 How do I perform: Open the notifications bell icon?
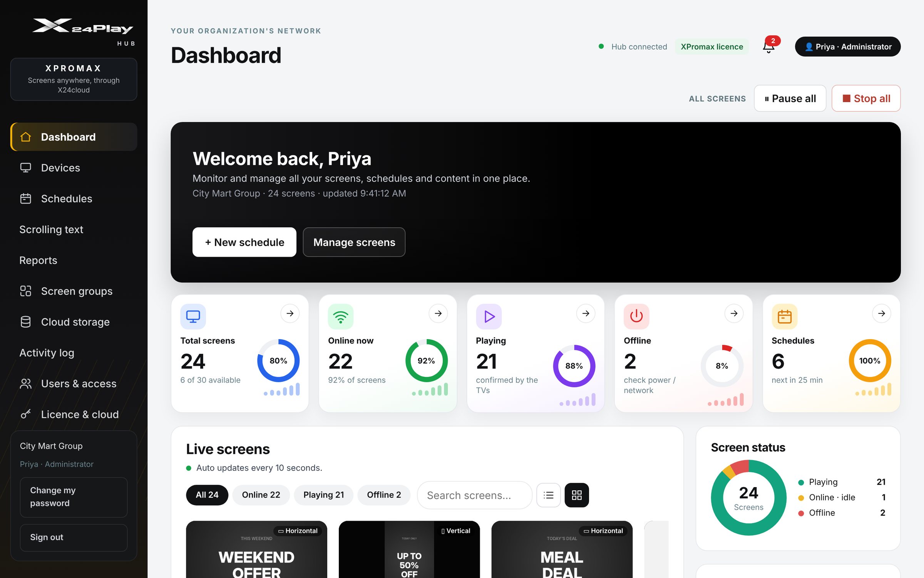coord(769,47)
